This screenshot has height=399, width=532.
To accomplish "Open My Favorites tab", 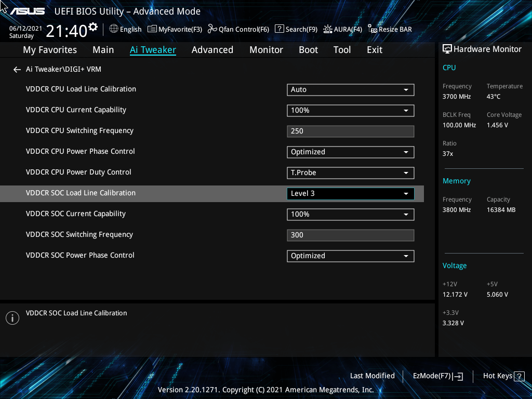I will click(50, 50).
